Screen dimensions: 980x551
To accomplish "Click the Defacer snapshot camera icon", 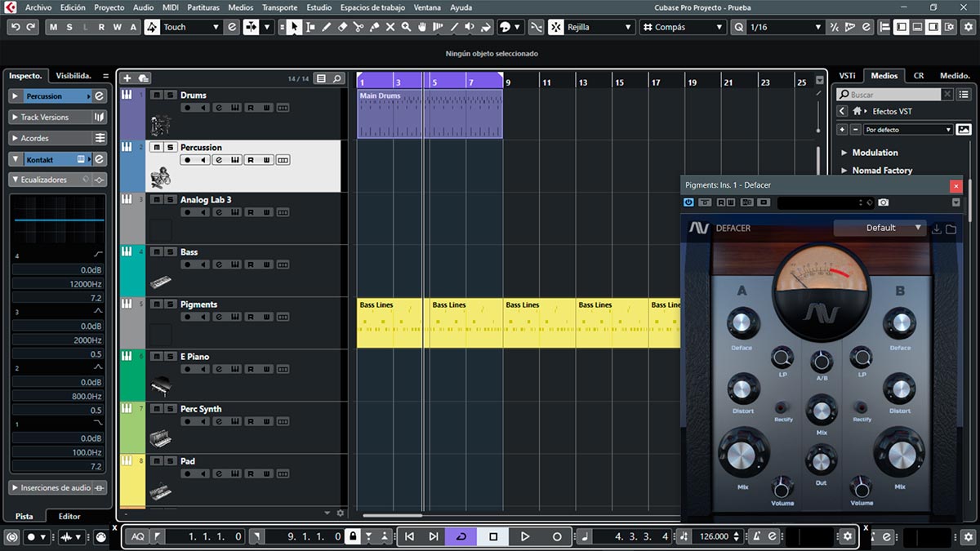I will pos(884,202).
